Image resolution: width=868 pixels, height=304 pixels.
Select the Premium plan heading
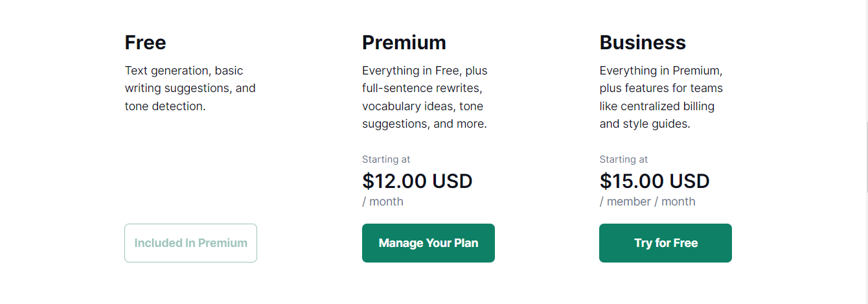pyautogui.click(x=404, y=43)
